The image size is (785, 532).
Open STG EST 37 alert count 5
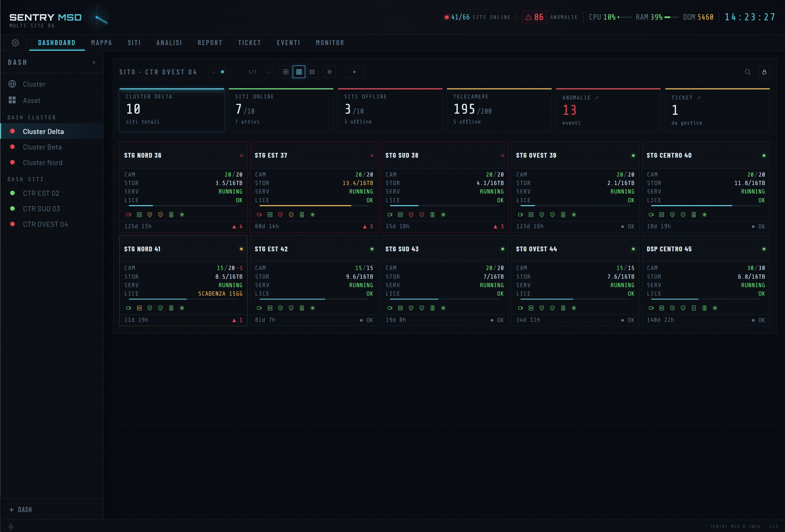click(x=368, y=227)
